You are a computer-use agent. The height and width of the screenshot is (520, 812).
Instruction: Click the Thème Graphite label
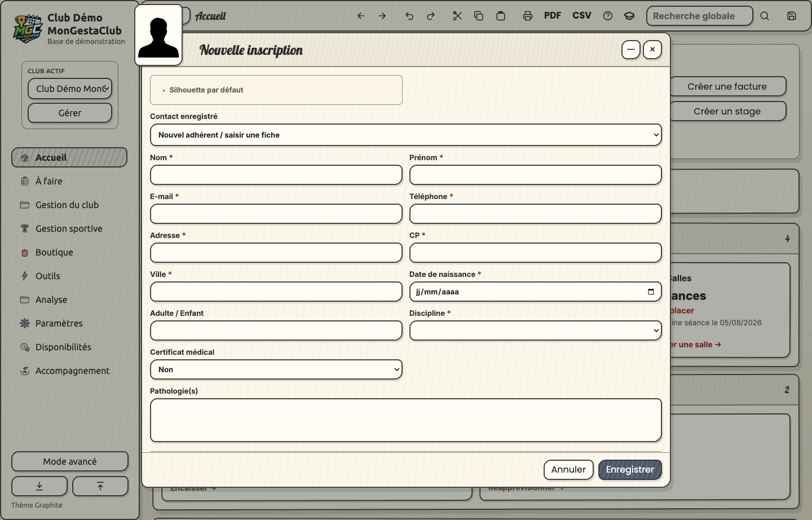pyautogui.click(x=37, y=505)
